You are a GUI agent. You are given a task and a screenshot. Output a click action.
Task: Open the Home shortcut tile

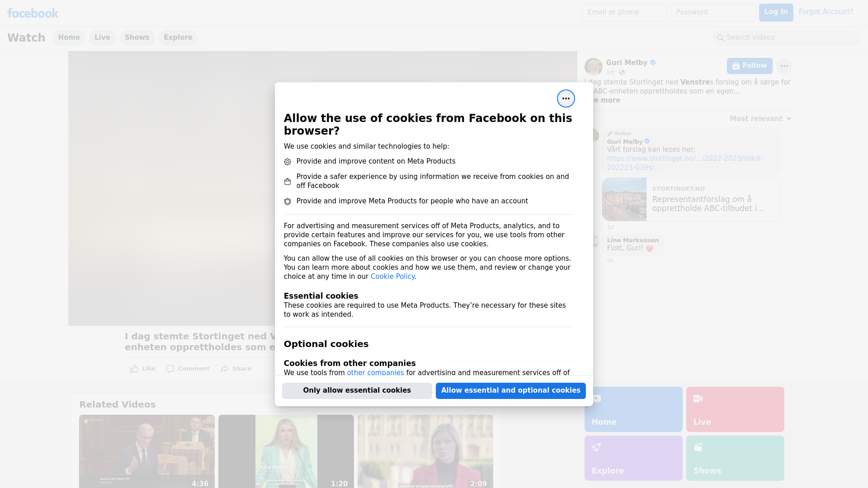633,409
